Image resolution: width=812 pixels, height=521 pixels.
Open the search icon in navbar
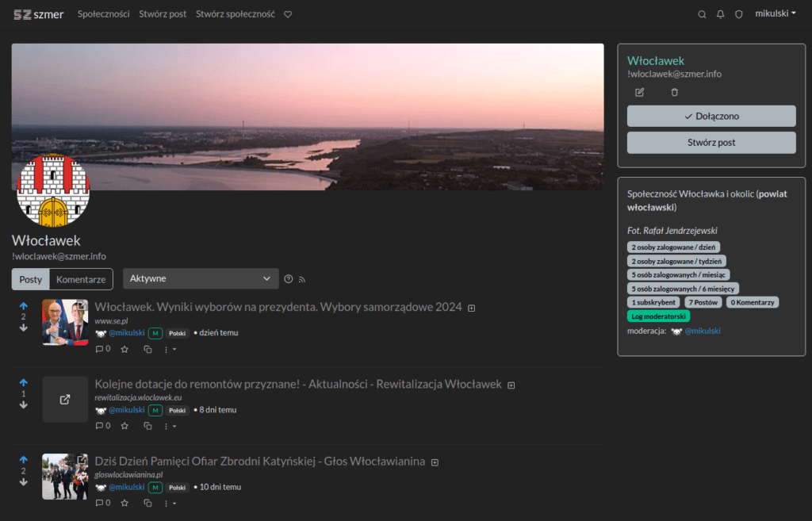coord(702,14)
